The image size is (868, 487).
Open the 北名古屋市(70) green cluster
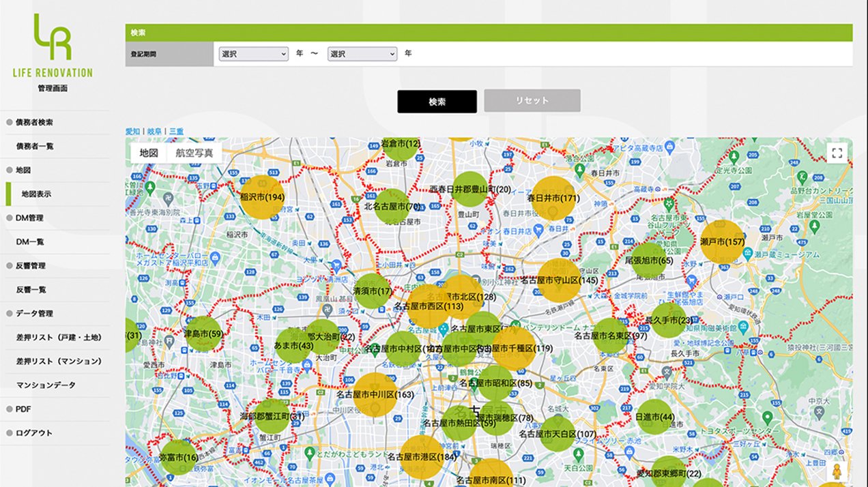coord(392,206)
